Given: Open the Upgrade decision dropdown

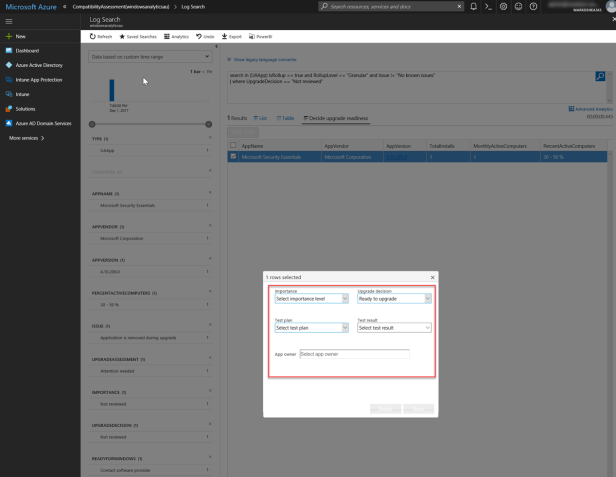Looking at the screenshot, I should pyautogui.click(x=394, y=298).
